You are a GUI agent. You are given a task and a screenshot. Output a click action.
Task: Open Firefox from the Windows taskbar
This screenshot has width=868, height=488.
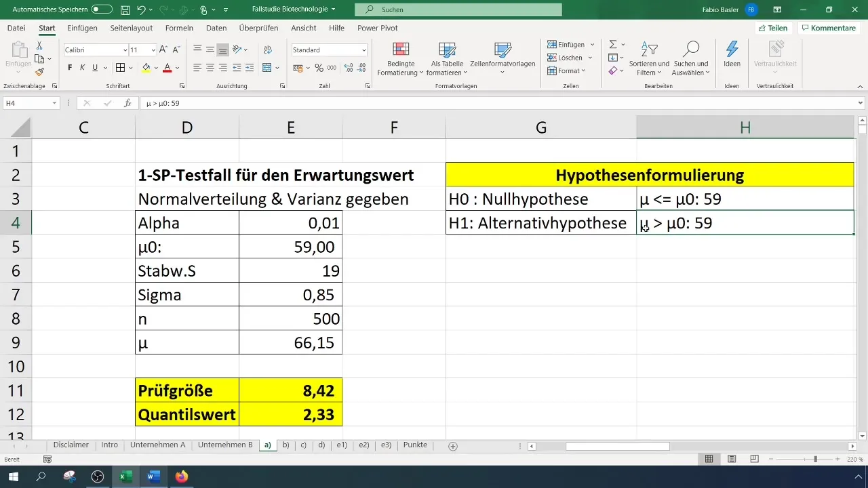coord(181,476)
